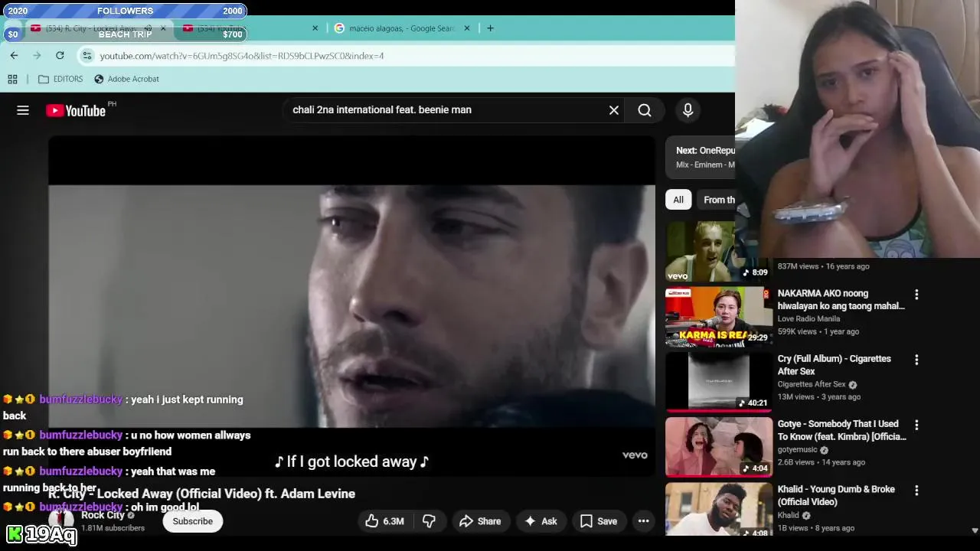The height and width of the screenshot is (551, 980).
Task: Open Gotye - Somebody That I Used title
Action: (842, 430)
